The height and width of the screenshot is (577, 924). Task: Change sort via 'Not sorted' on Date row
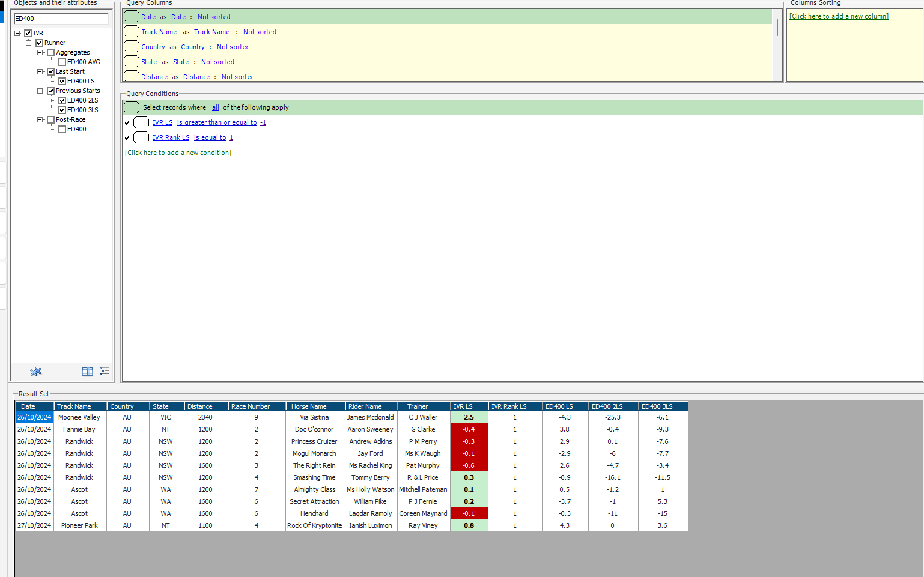pos(214,17)
